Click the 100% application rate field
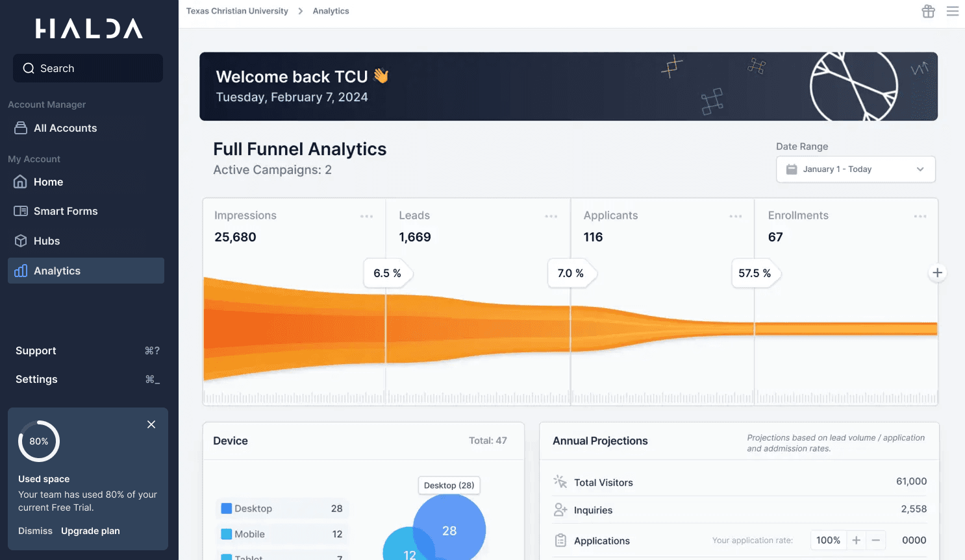The image size is (965, 560). point(829,540)
